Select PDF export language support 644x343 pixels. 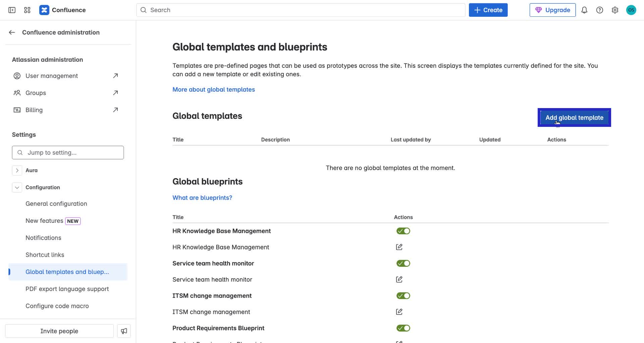[67, 289]
